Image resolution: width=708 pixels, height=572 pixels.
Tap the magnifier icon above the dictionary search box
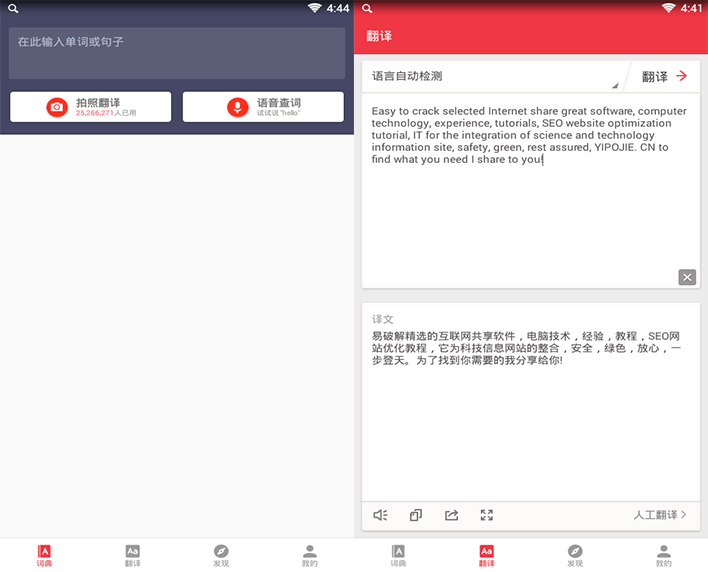[13, 8]
